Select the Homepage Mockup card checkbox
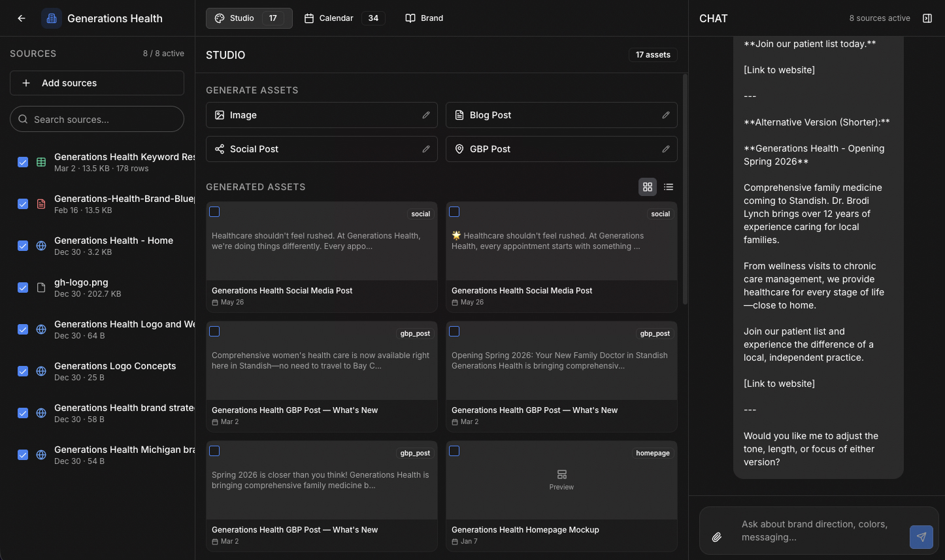Image resolution: width=945 pixels, height=560 pixels. click(x=454, y=451)
